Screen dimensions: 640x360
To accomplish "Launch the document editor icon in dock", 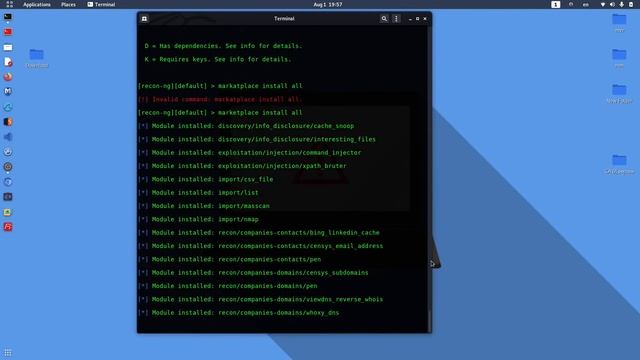I will tap(8, 62).
